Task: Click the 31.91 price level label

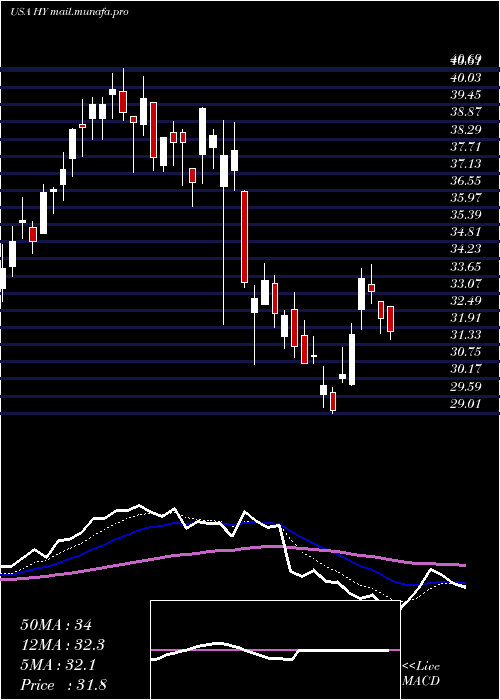Action: 466,318
